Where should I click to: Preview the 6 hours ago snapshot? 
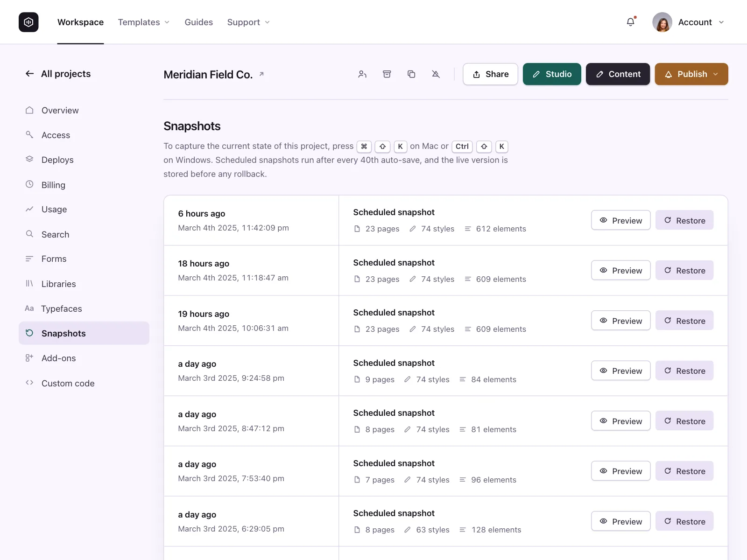(620, 220)
